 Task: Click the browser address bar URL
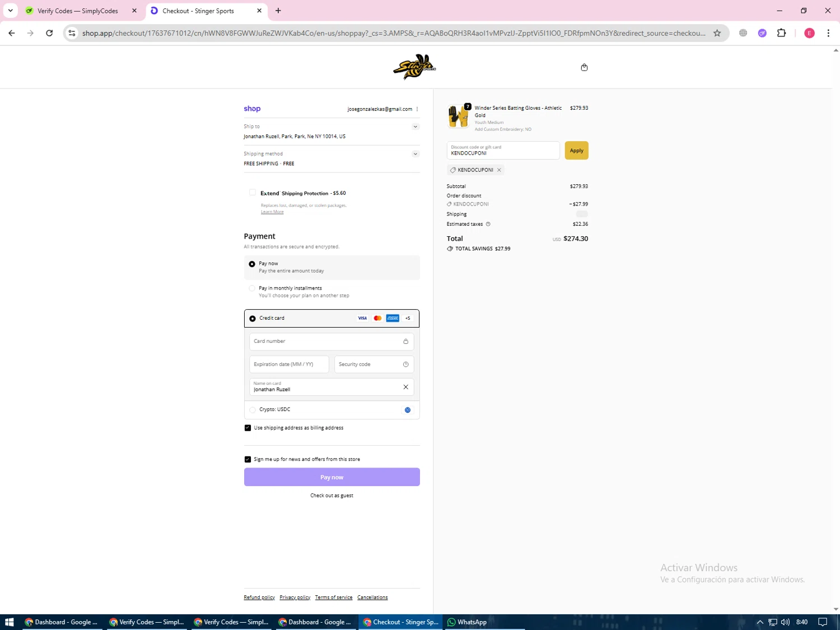(394, 33)
